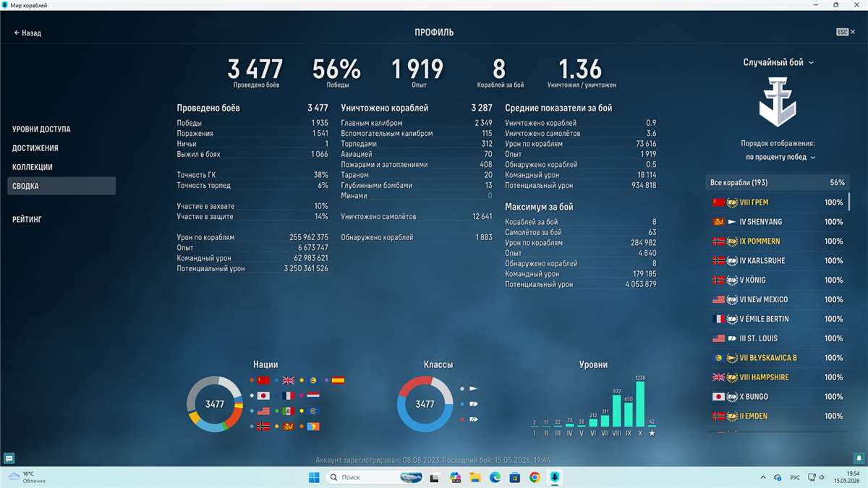Click the tier X bar labeled 1238

[640, 404]
